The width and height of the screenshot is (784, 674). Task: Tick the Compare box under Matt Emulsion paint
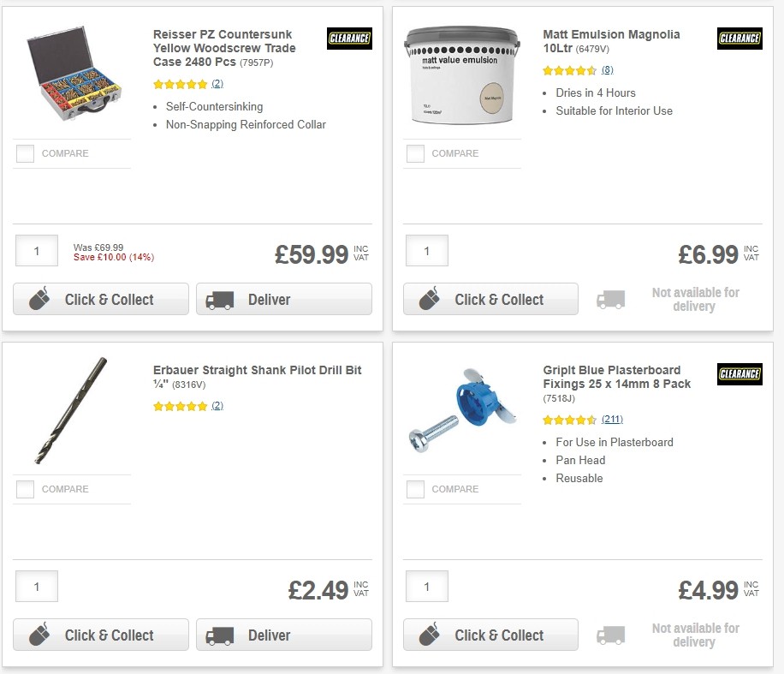click(x=415, y=153)
